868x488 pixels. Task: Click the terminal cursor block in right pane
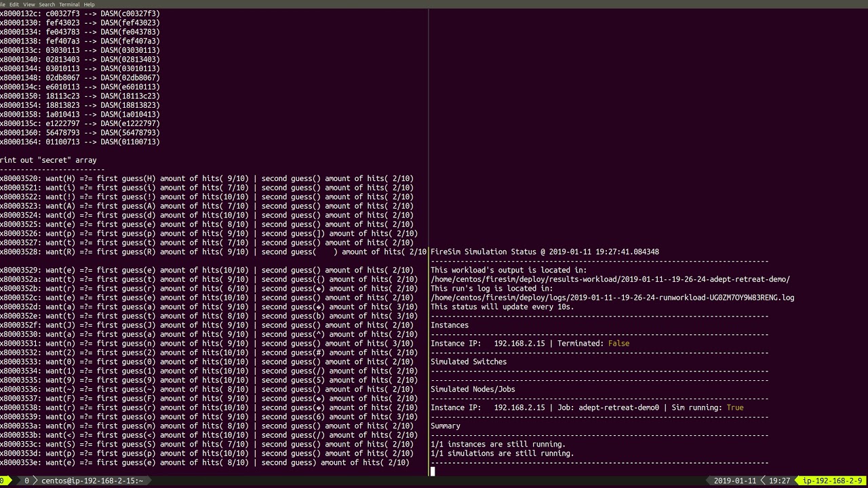click(433, 472)
